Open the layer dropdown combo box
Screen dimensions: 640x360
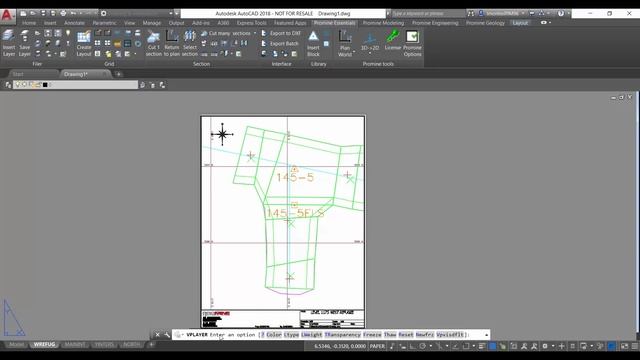pos(76,85)
